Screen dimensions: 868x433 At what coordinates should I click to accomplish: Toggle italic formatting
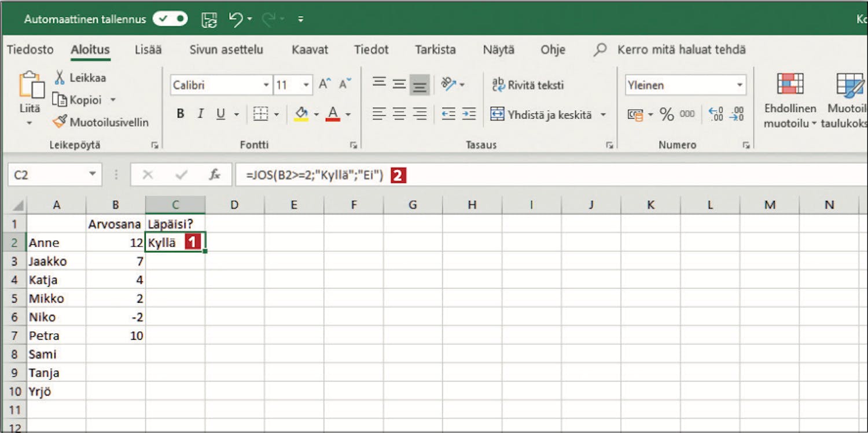coord(200,114)
